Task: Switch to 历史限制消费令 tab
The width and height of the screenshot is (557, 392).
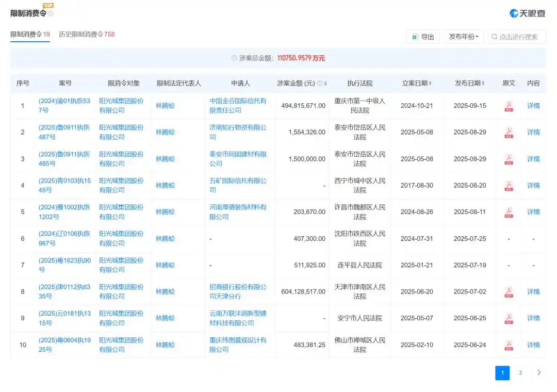Action: pos(87,35)
